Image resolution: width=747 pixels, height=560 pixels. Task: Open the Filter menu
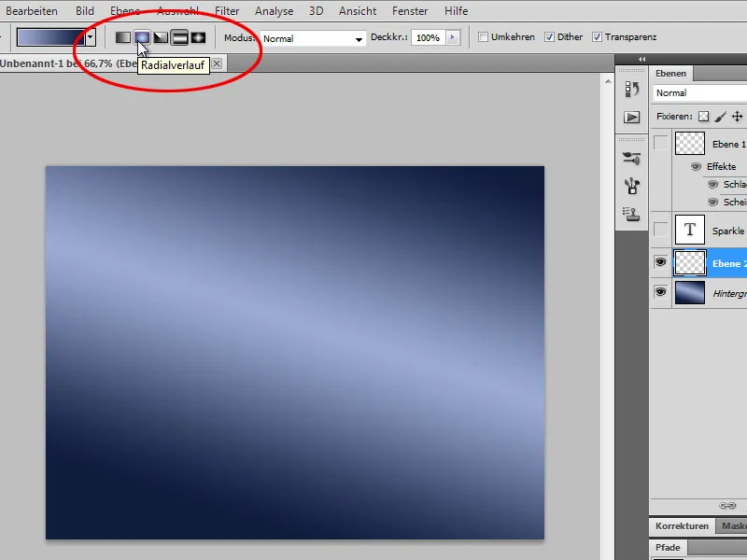[227, 11]
